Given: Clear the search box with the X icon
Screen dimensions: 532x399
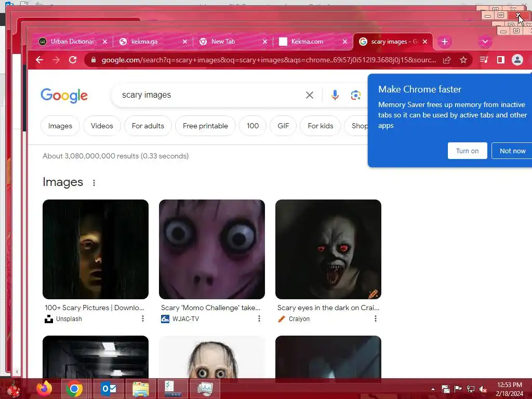Looking at the screenshot, I should (310, 95).
